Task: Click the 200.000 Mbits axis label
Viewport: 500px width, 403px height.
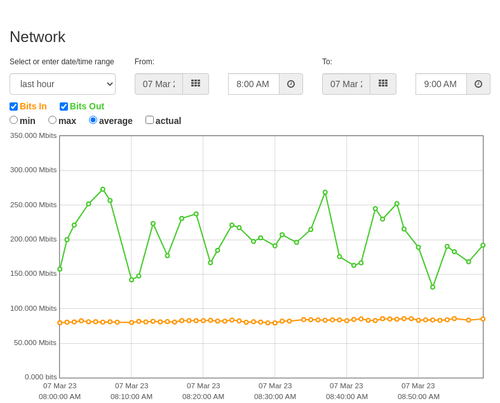Action: tap(33, 239)
